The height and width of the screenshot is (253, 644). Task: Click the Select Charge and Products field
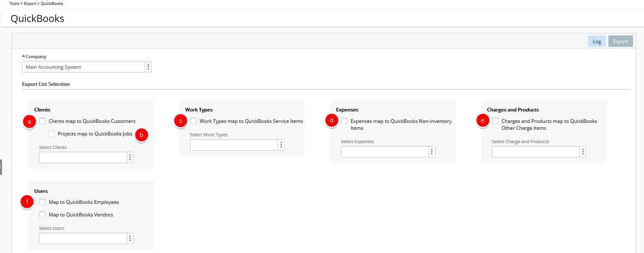click(x=536, y=152)
